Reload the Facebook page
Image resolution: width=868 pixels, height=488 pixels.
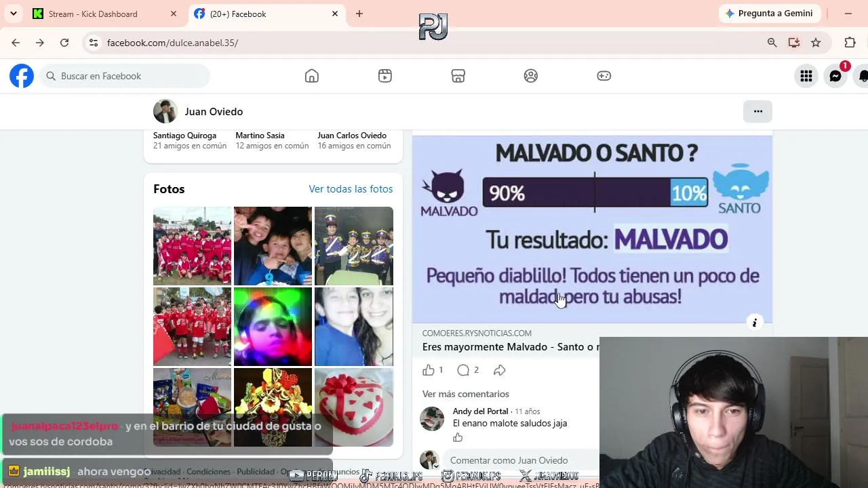pos(64,43)
